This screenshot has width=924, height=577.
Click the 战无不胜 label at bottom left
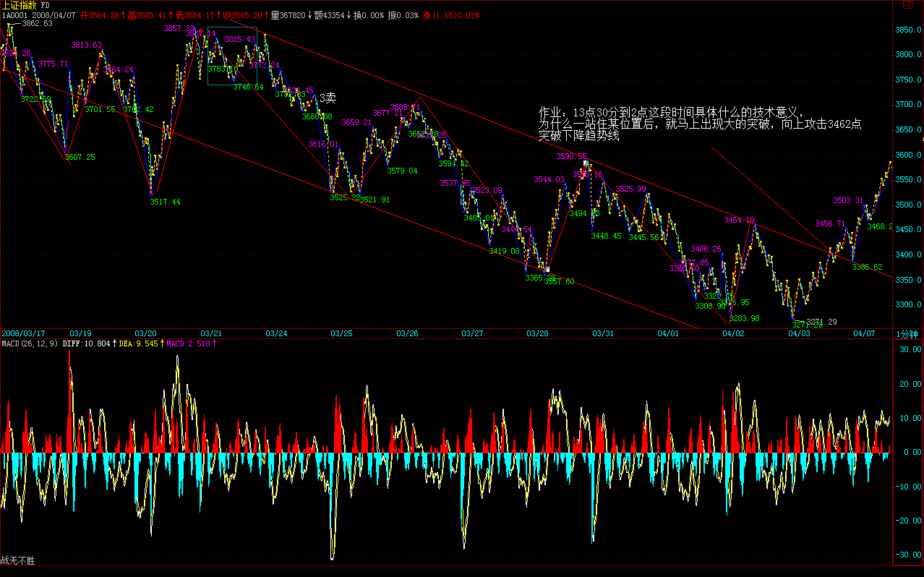pyautogui.click(x=18, y=560)
